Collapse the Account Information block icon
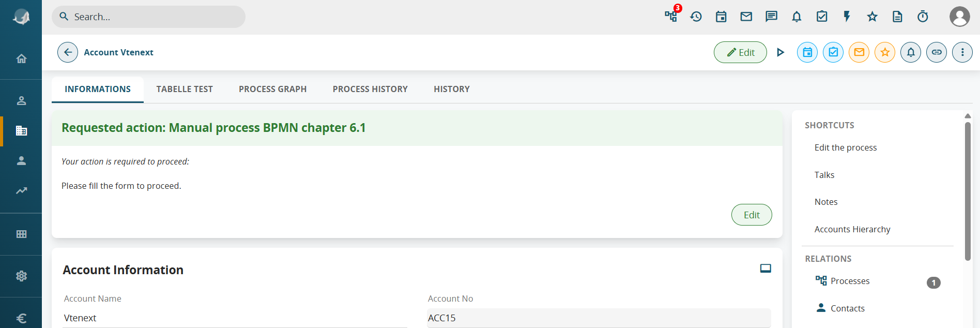This screenshot has height=328, width=980. click(765, 269)
